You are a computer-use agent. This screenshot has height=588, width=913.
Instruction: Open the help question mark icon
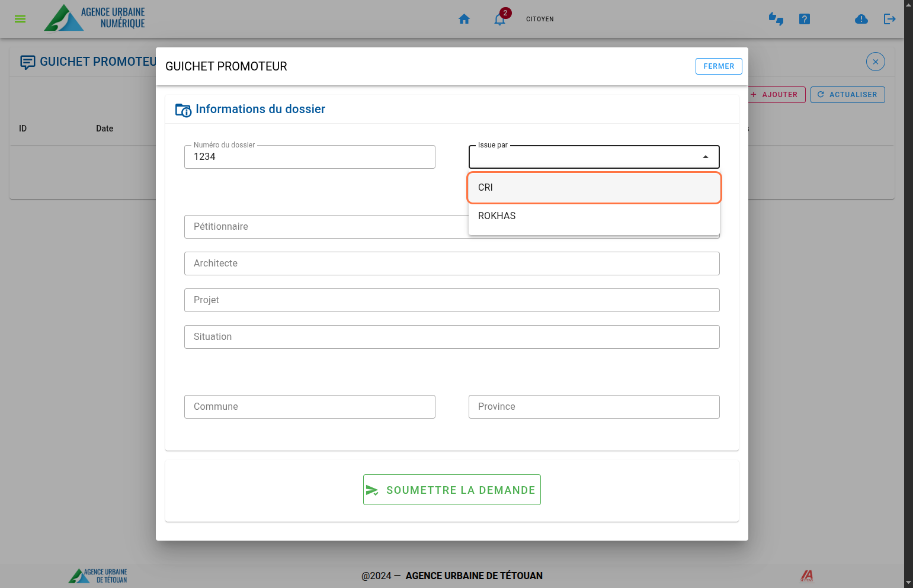[804, 19]
